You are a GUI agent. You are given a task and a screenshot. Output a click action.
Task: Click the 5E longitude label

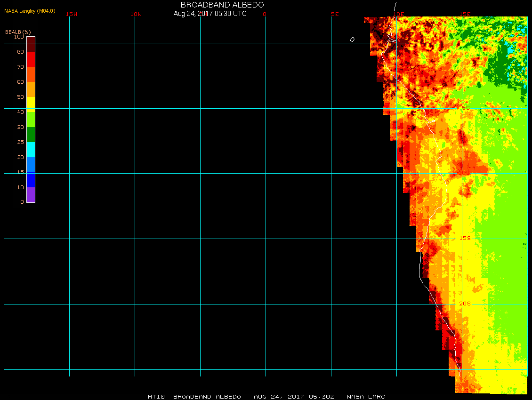coord(335,14)
